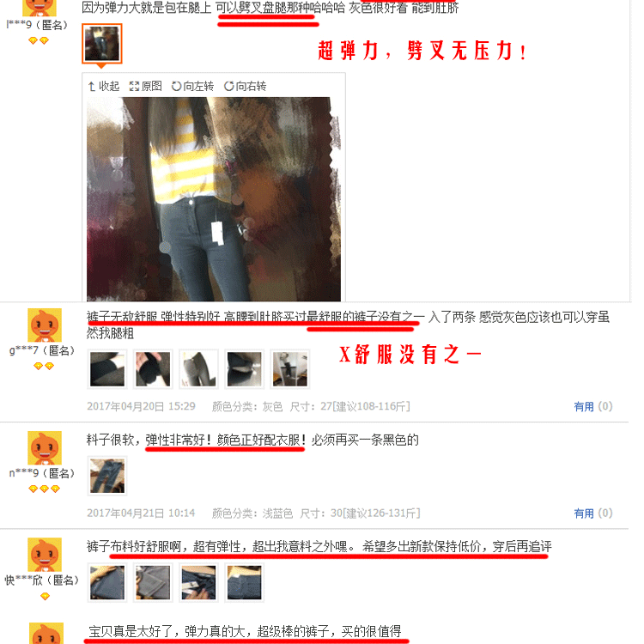Screen dimensions: 644x644
Task: Click 快***欣 user avatar icon
Action: pyautogui.click(x=45, y=555)
